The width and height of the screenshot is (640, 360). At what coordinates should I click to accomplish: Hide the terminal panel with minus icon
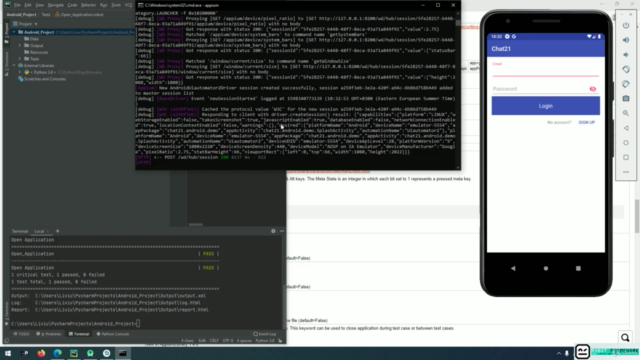click(282, 231)
